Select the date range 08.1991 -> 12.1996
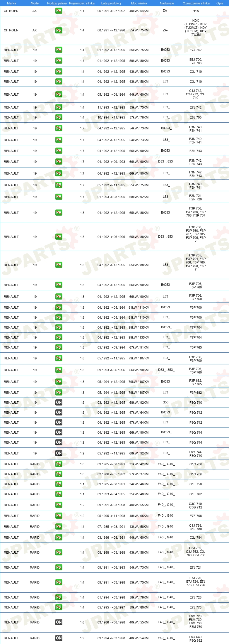Viewport: 229px width, 644px height. click(x=111, y=30)
